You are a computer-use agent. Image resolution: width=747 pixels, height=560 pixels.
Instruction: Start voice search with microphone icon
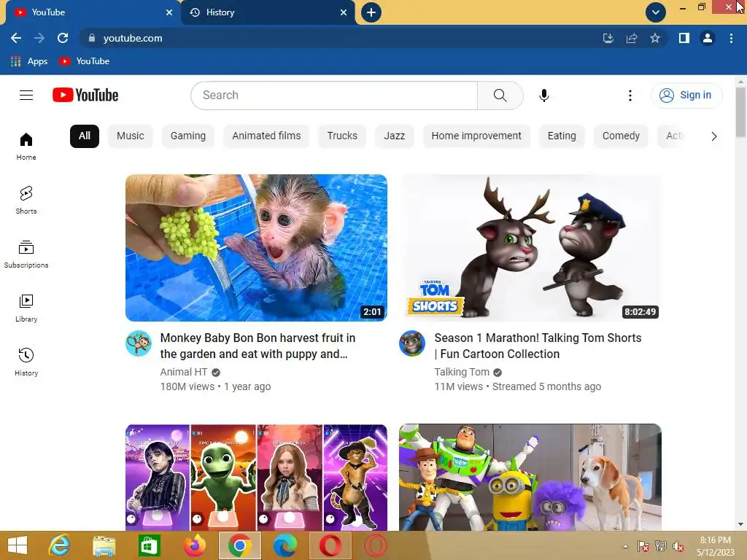coord(543,96)
